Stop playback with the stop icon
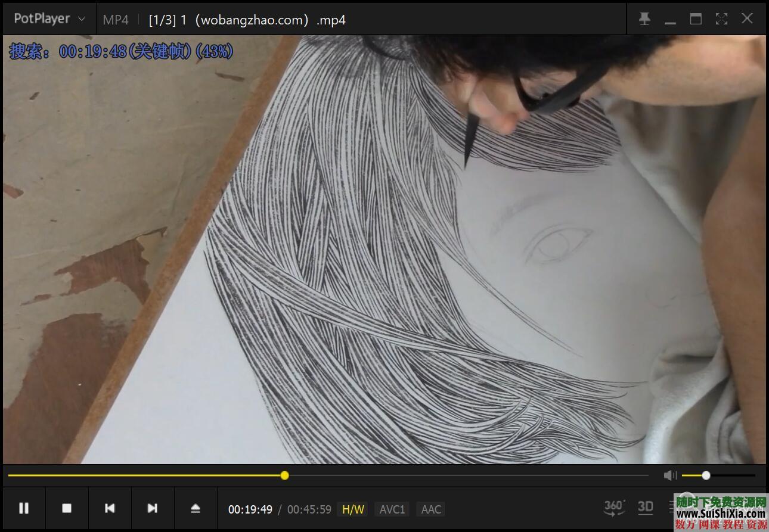769x532 pixels. [x=67, y=508]
